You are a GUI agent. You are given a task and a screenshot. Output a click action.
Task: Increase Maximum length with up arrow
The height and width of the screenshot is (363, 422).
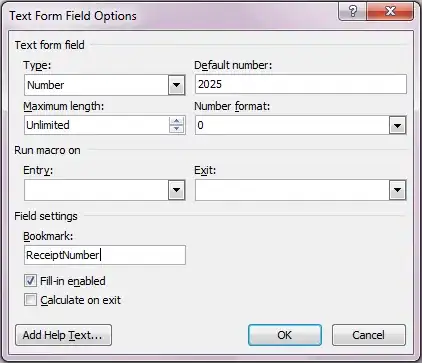pyautogui.click(x=176, y=121)
